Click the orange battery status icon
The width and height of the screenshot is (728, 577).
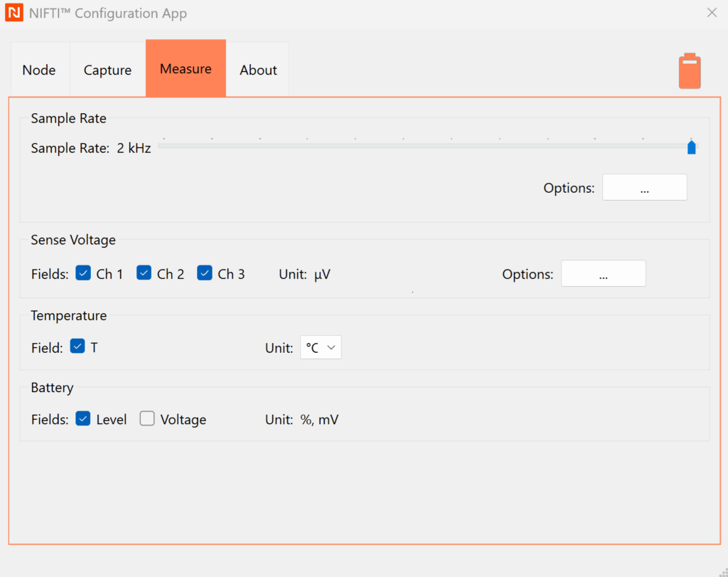coord(689,71)
